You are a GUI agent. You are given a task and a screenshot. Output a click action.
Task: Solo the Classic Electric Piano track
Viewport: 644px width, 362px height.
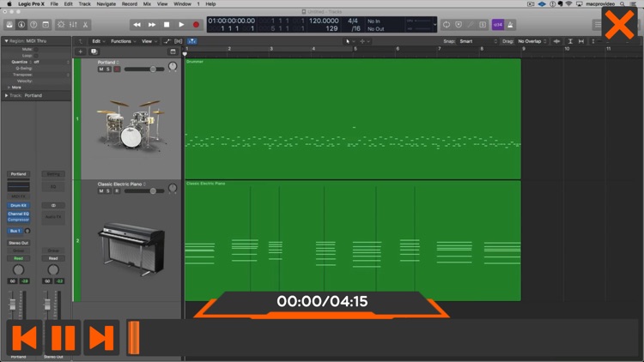click(x=108, y=190)
